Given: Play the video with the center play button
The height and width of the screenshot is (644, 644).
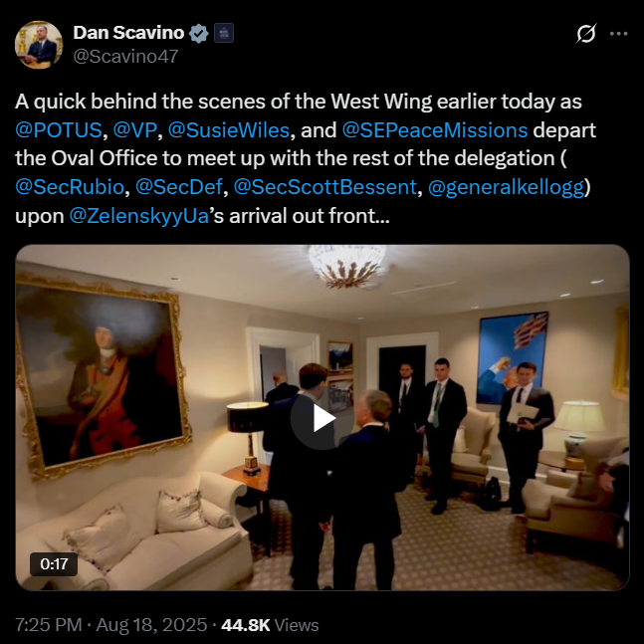Looking at the screenshot, I should pos(322,418).
